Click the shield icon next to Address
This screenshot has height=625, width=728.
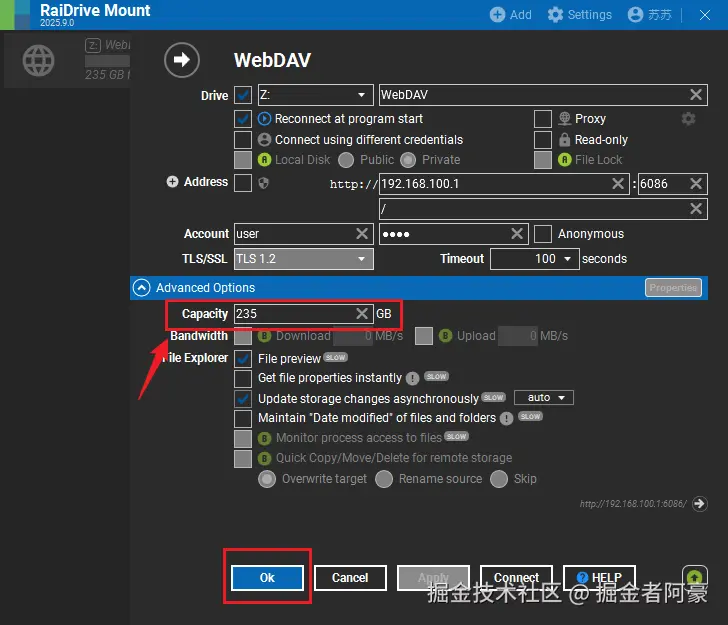point(263,183)
